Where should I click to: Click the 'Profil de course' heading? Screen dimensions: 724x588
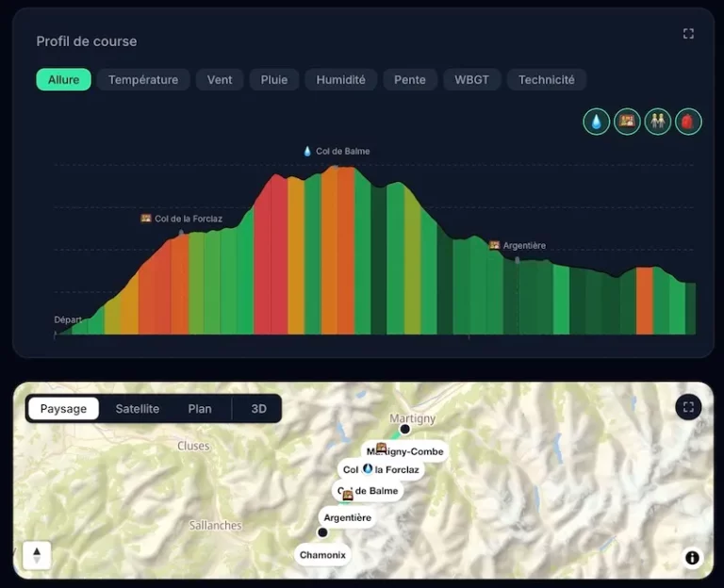pyautogui.click(x=87, y=41)
